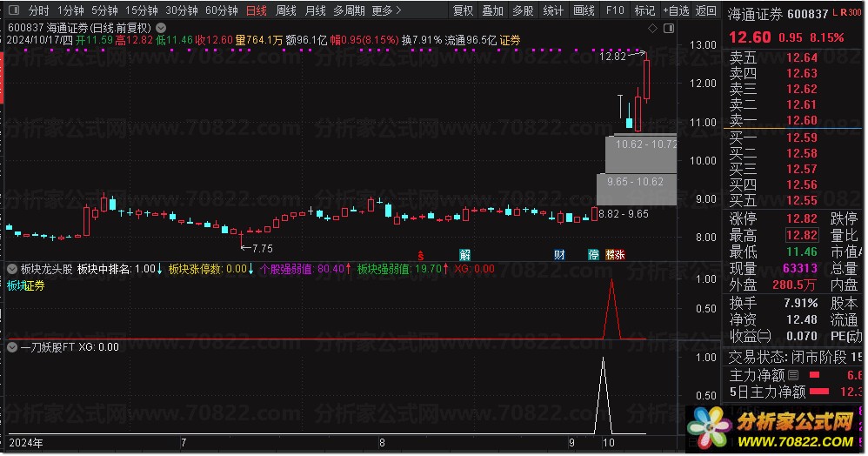Click the L indicator badge beside 600837
Image resolution: width=868 pixels, height=456 pixels.
(x=835, y=11)
